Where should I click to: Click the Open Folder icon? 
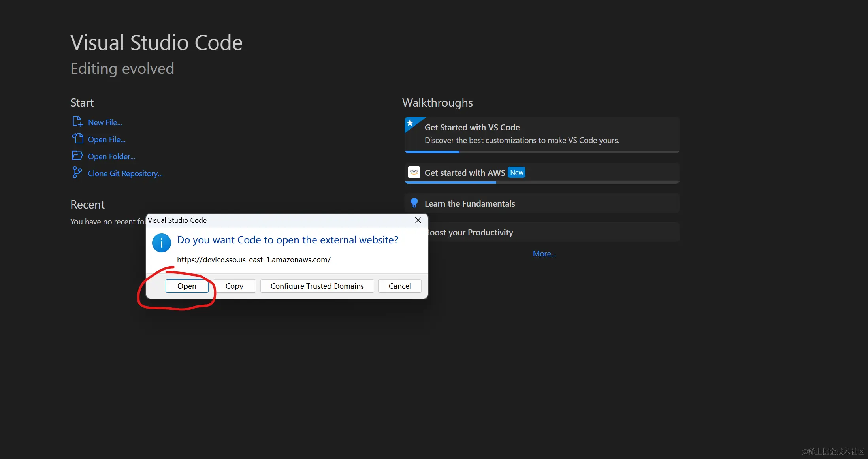pos(77,156)
